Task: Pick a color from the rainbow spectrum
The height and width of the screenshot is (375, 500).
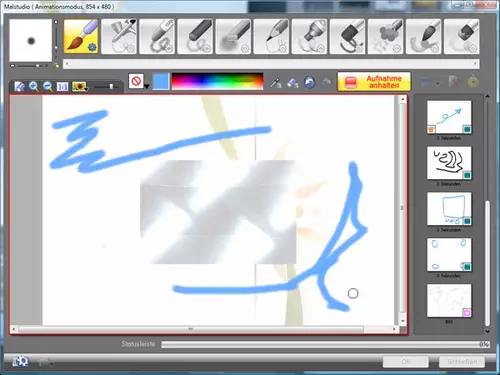Action: (x=217, y=81)
